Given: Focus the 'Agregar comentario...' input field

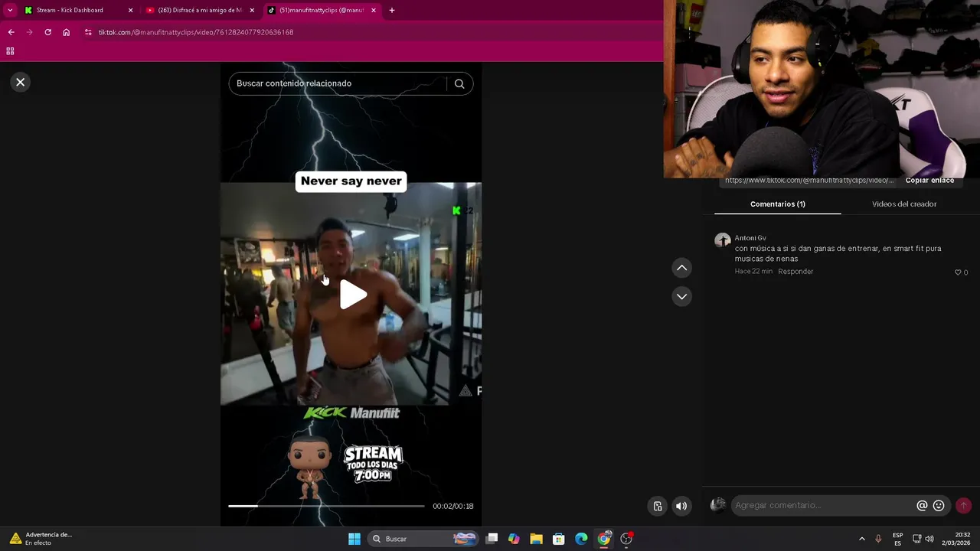Looking at the screenshot, I should (823, 505).
